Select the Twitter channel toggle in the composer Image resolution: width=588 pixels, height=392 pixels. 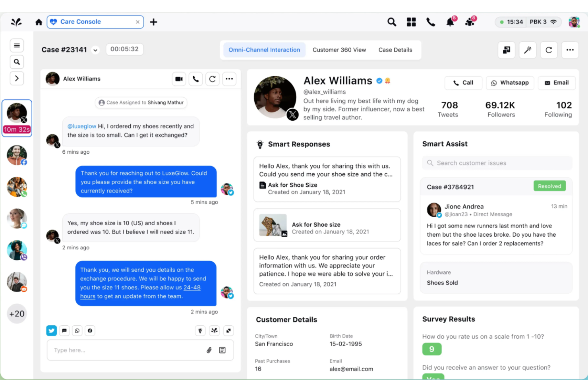click(x=51, y=330)
